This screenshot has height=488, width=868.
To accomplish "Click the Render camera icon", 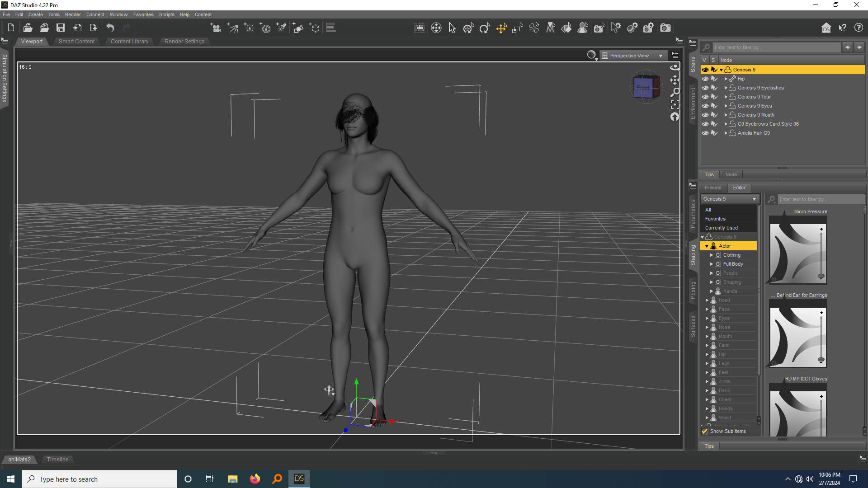I will tap(665, 28).
